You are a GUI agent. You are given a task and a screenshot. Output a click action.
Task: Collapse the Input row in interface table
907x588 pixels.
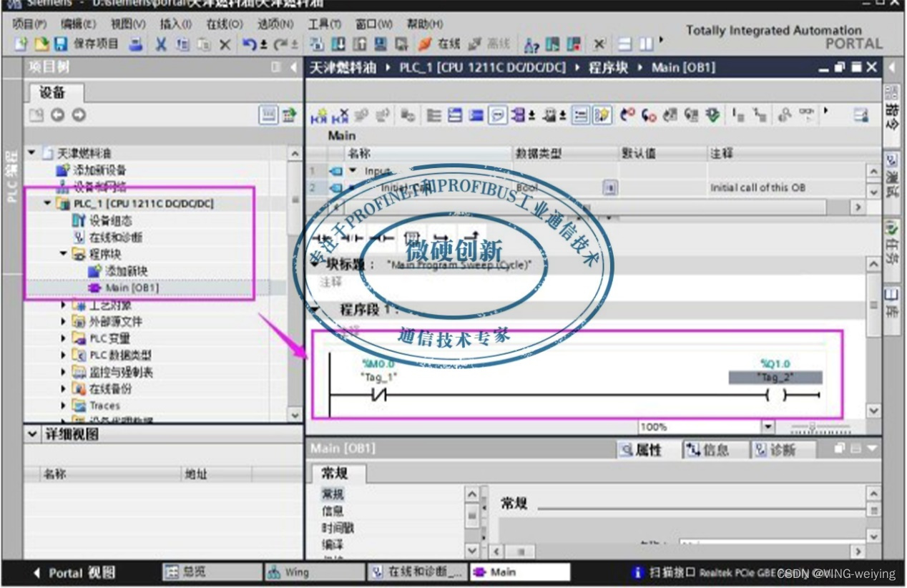tap(353, 171)
